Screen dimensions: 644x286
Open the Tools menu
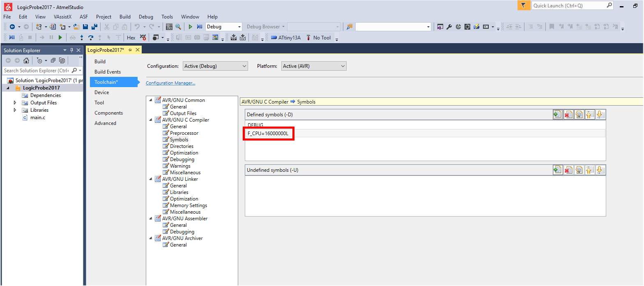click(x=167, y=17)
